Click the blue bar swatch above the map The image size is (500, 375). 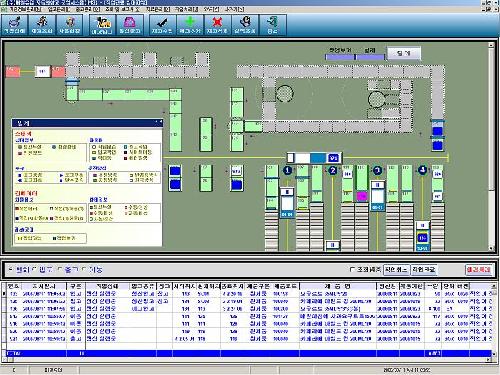tap(340, 57)
